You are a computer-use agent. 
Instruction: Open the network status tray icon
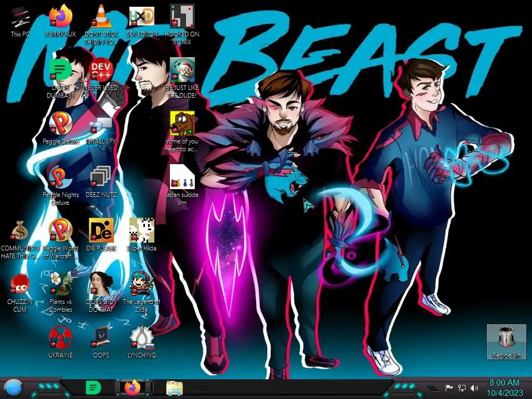[x=461, y=388]
